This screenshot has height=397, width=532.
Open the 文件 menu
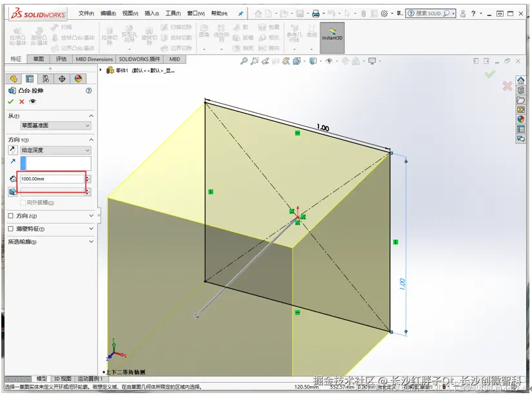[86, 14]
